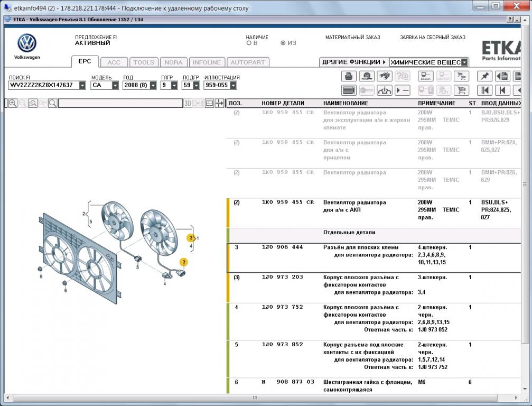Click the double shopping carts icon

click(x=461, y=76)
